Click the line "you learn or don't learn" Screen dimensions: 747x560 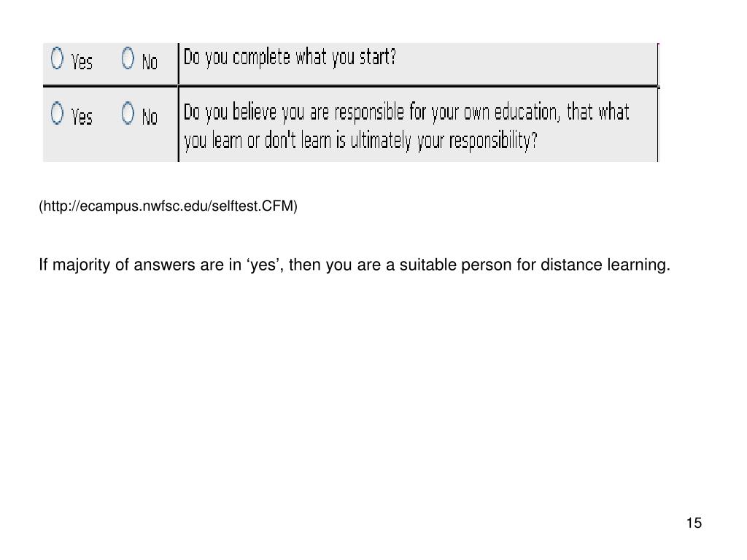(360, 141)
